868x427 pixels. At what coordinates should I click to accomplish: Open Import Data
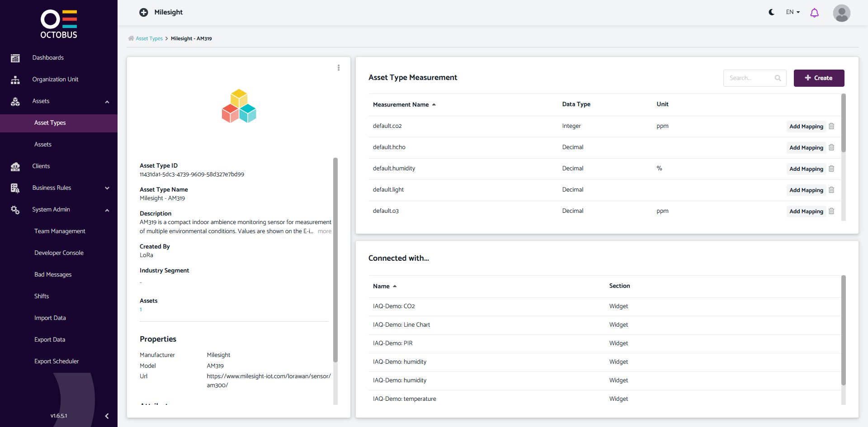[50, 318]
